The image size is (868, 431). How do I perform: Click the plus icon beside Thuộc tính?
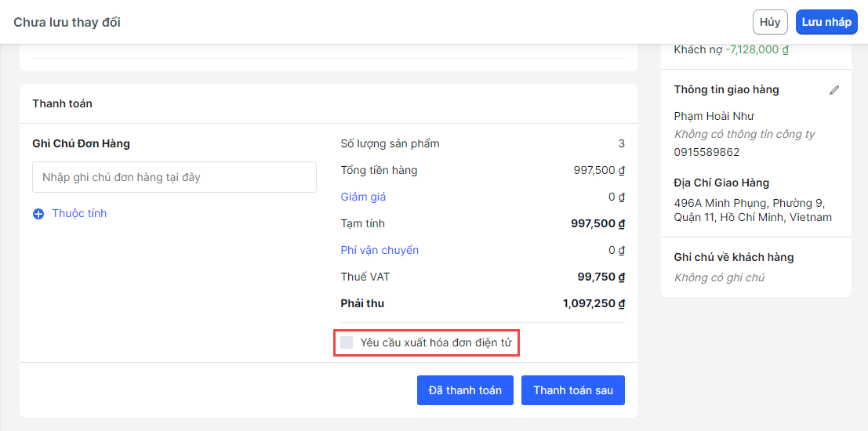pyautogui.click(x=38, y=213)
